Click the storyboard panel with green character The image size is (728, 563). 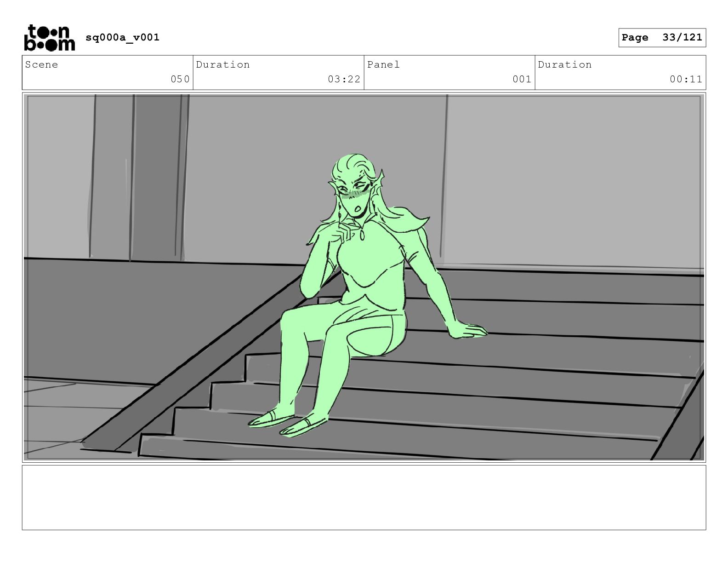tap(364, 277)
